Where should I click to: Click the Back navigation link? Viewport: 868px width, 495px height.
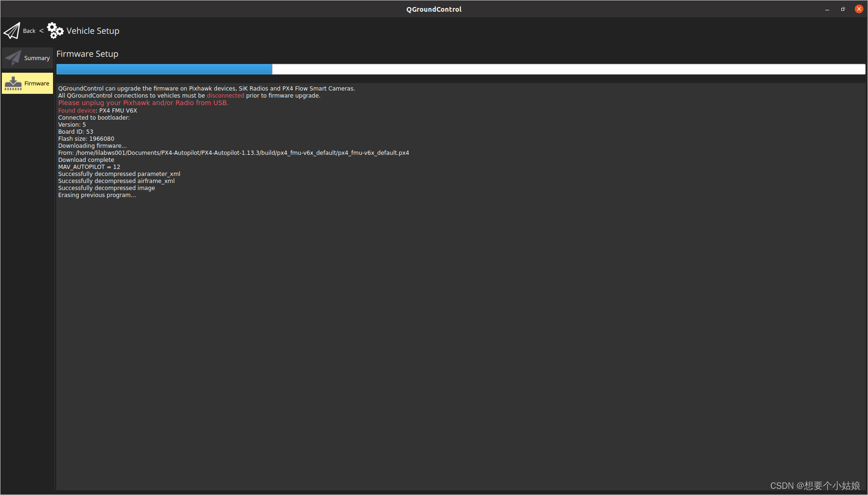click(x=29, y=30)
